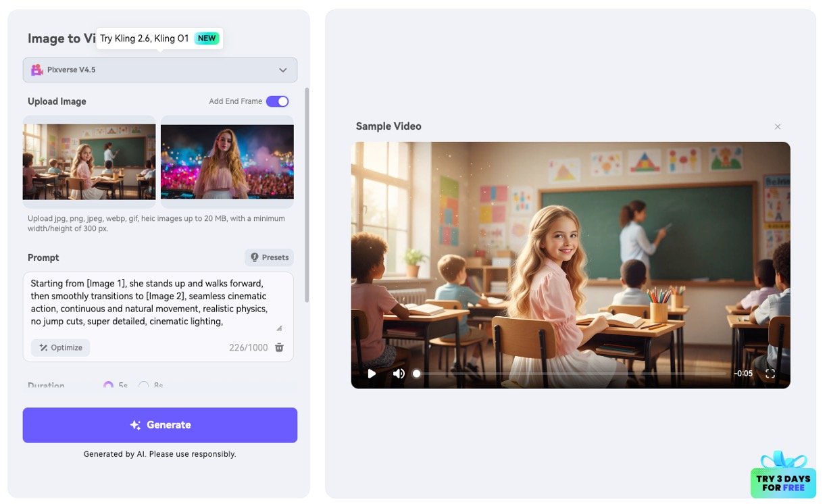This screenshot has height=504, width=827.
Task: Enter fullscreen on the sample video
Action: coord(770,373)
